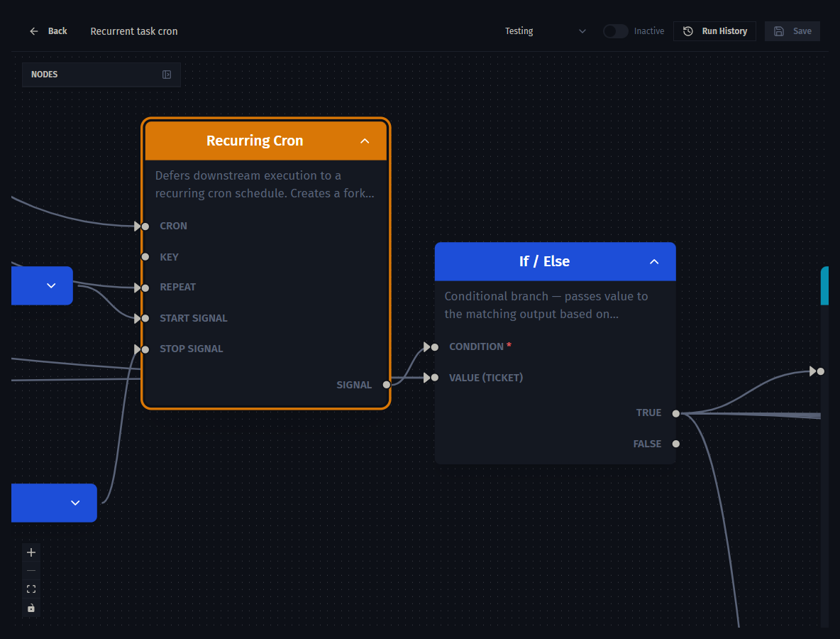Select the Recurring Cron node header
Image resolution: width=840 pixels, height=639 pixels.
pos(266,141)
